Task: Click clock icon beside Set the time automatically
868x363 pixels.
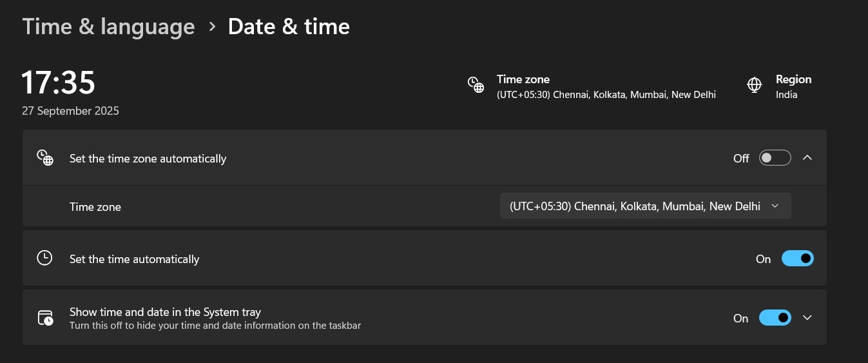Action: (44, 259)
